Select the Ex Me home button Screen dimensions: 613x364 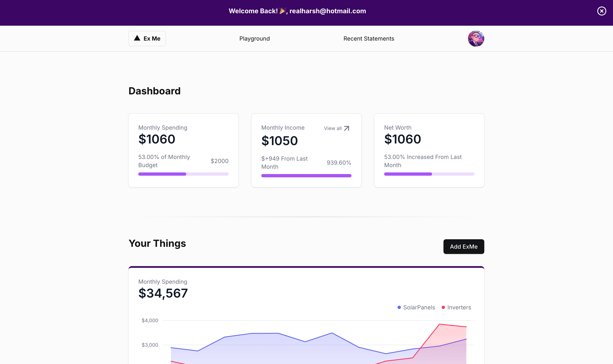[x=147, y=38]
